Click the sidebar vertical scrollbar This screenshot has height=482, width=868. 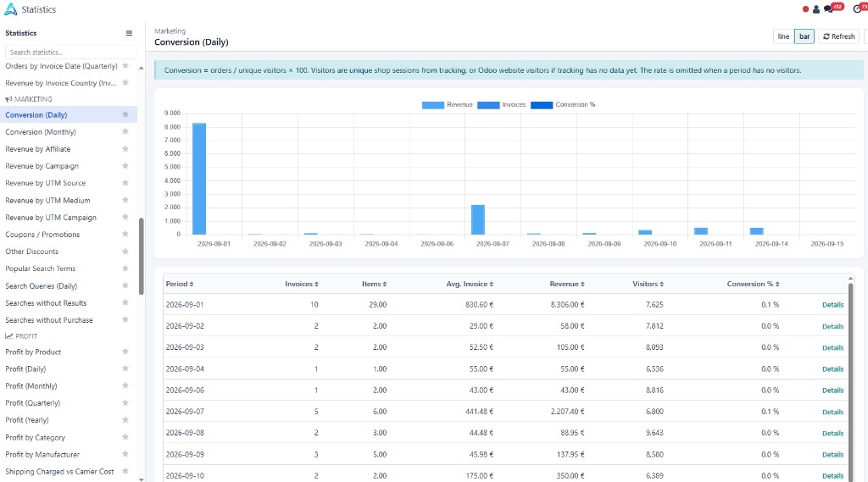142,256
